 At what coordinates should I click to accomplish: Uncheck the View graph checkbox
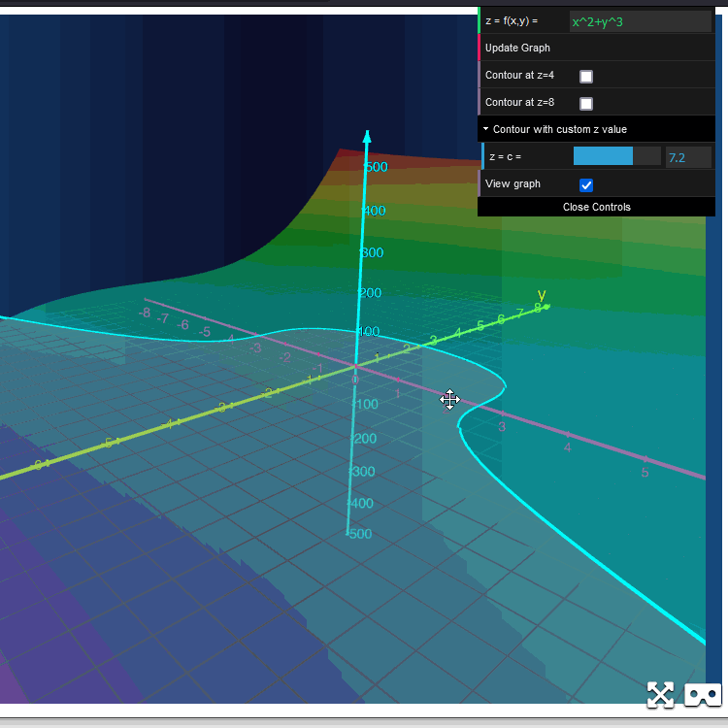(x=586, y=184)
